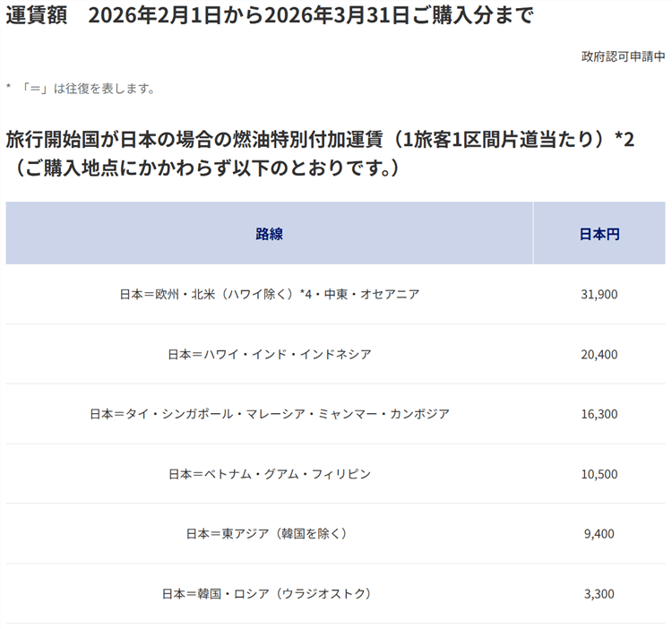Screen dimensions: 672x629
Task: Click the 運賃額 purchase period heading
Action: pyautogui.click(x=269, y=16)
